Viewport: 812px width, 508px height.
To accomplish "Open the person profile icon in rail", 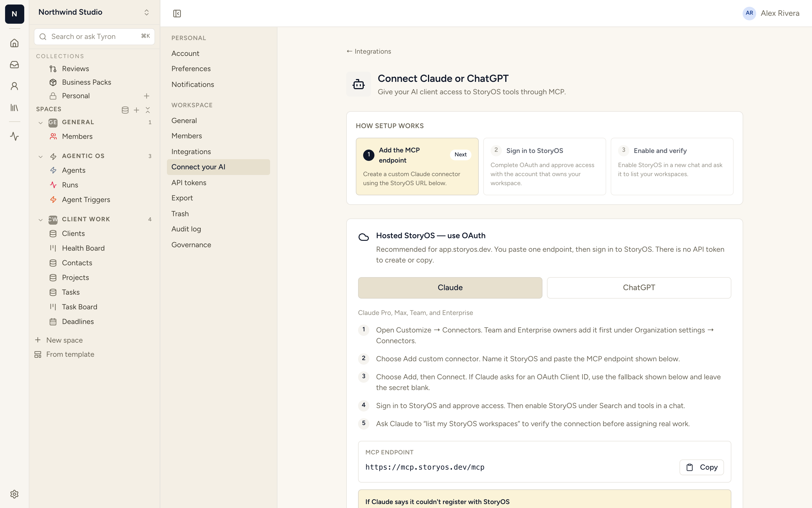I will point(14,86).
